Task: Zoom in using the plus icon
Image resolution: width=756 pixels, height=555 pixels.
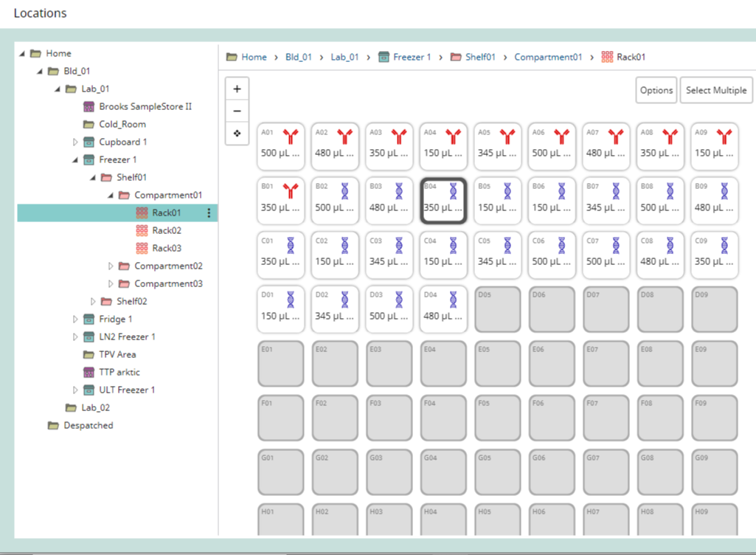Action: (x=237, y=89)
